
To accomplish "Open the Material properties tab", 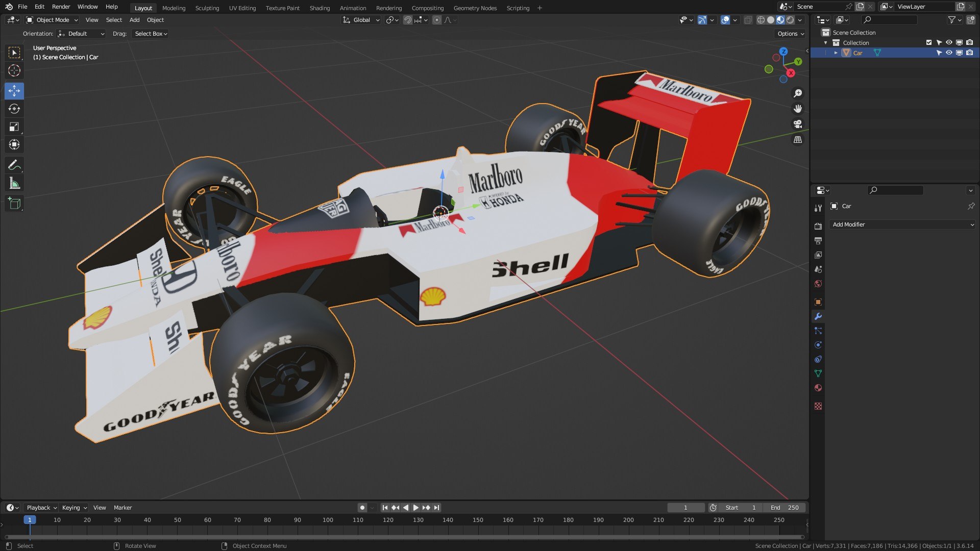I will [818, 388].
